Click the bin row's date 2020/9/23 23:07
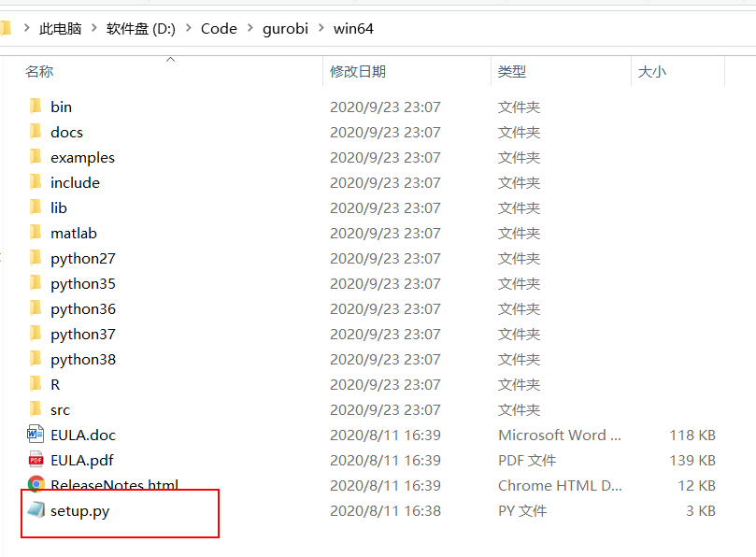 click(385, 107)
